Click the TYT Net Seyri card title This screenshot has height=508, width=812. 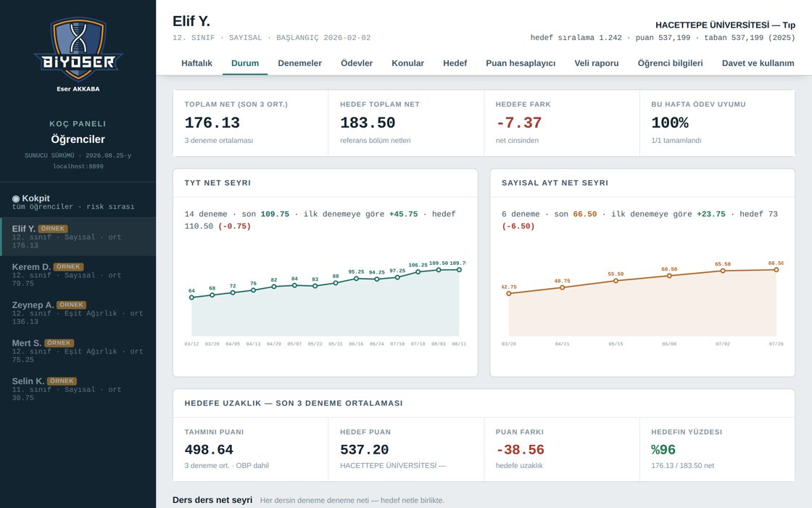(217, 183)
